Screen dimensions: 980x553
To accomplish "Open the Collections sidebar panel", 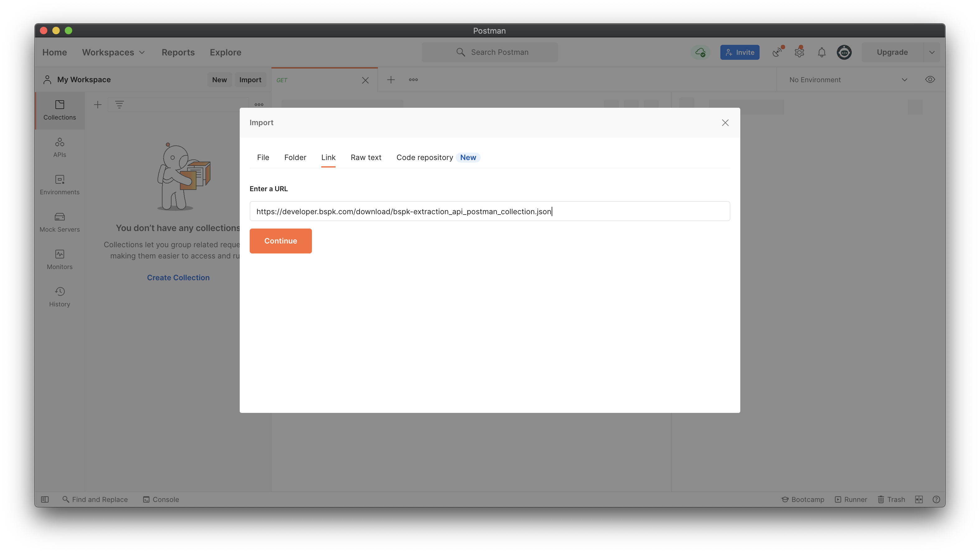I will click(x=60, y=110).
